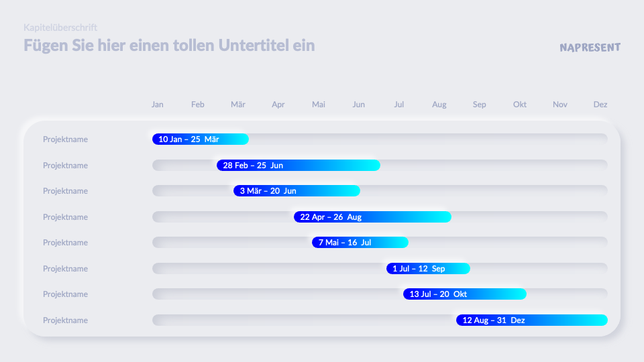Screen dimensions: 644x362
Task: Select the '28 Feb – 25 Jun' bar
Action: [299, 166]
